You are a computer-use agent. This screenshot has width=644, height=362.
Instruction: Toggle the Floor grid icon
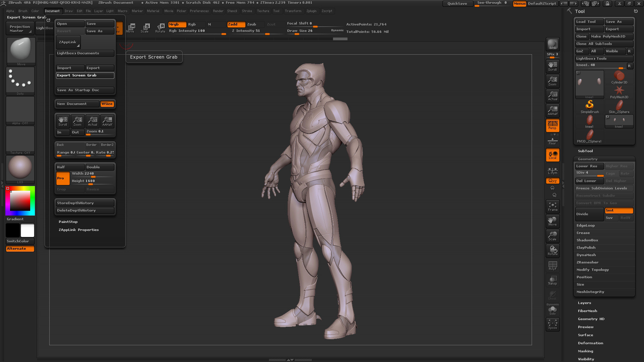552,140
